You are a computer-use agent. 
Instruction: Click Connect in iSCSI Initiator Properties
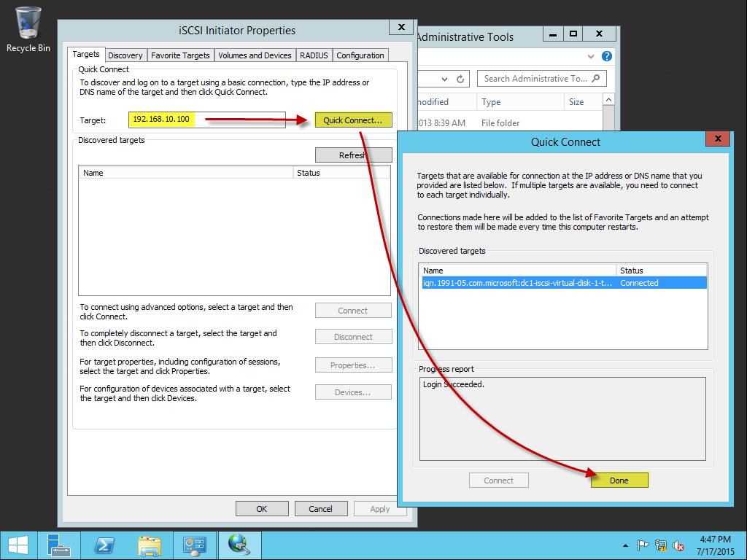click(353, 311)
